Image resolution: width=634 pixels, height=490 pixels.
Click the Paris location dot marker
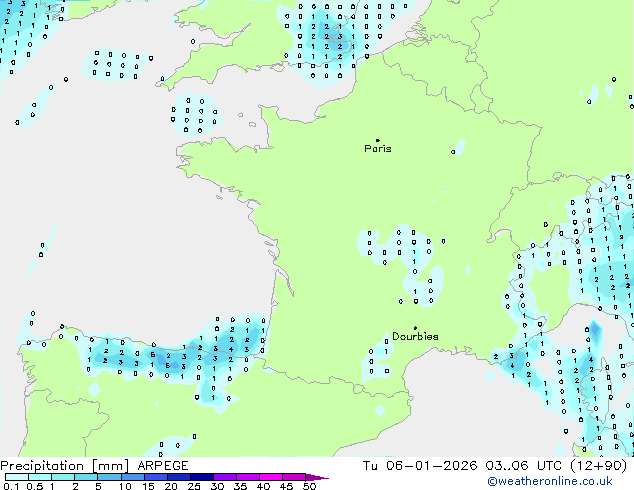pyautogui.click(x=378, y=140)
